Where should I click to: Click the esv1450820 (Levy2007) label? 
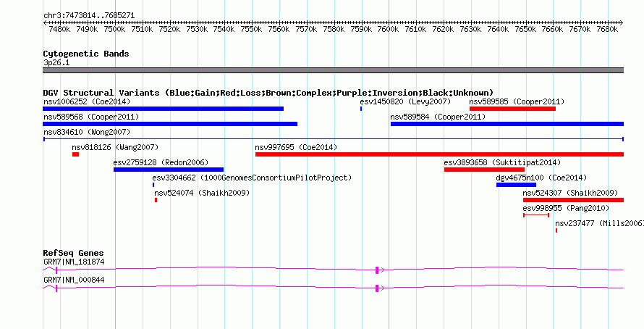coord(405,101)
